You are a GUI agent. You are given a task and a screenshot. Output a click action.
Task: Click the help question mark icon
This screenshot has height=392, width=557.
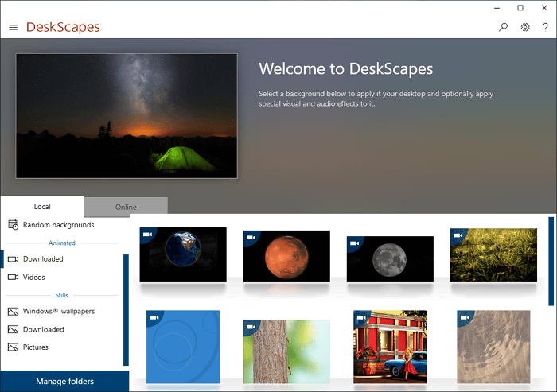click(545, 27)
